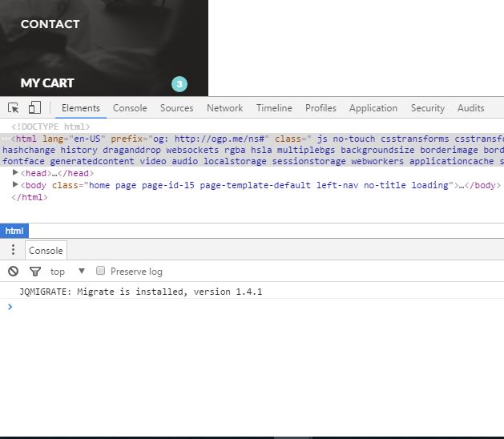
Task: Go to the Application panel tab
Action: [x=373, y=108]
